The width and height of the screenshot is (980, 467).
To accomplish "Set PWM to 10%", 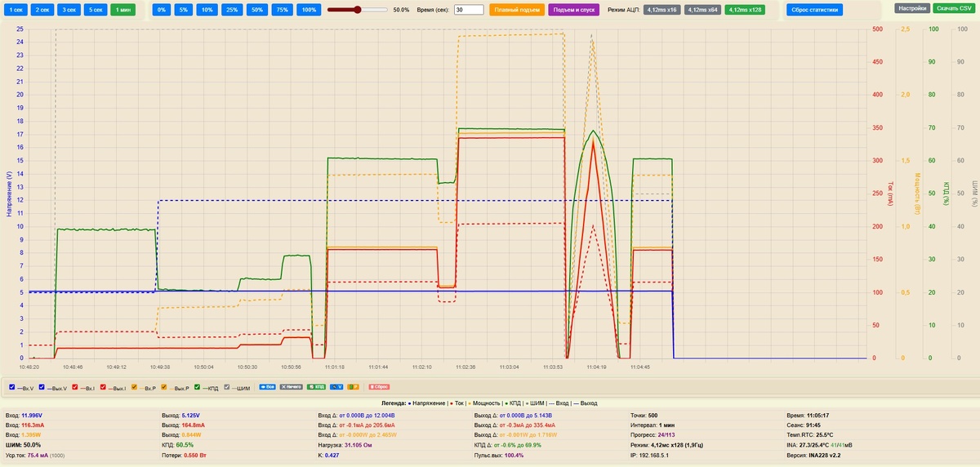I will tap(207, 10).
